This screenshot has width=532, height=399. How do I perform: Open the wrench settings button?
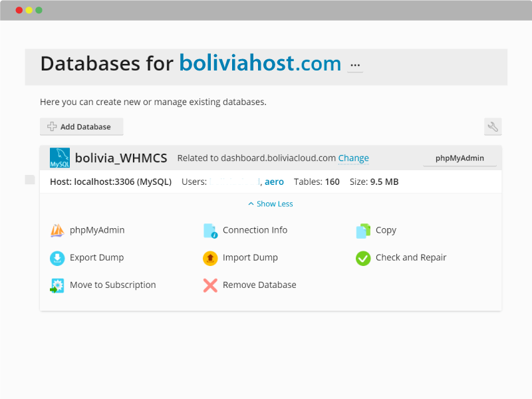pyautogui.click(x=493, y=127)
